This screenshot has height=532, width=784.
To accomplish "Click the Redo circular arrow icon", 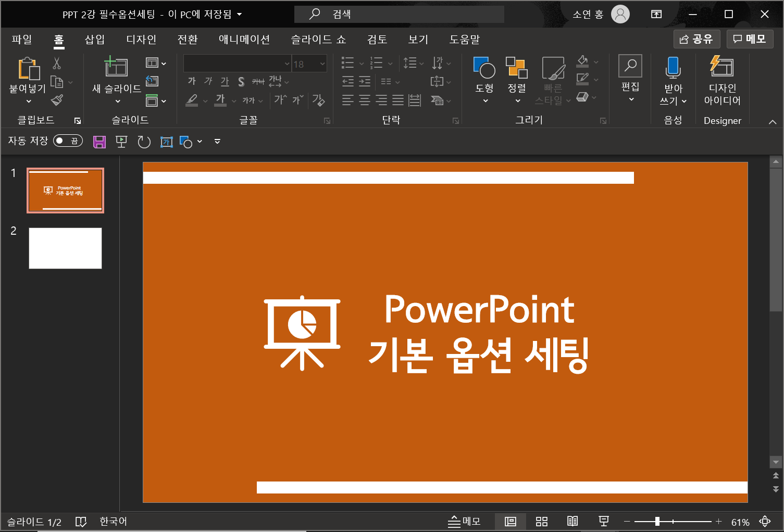I will coord(144,142).
